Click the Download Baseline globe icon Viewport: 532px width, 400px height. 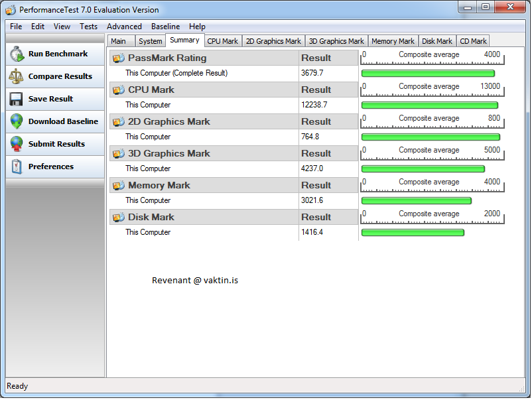[17, 122]
